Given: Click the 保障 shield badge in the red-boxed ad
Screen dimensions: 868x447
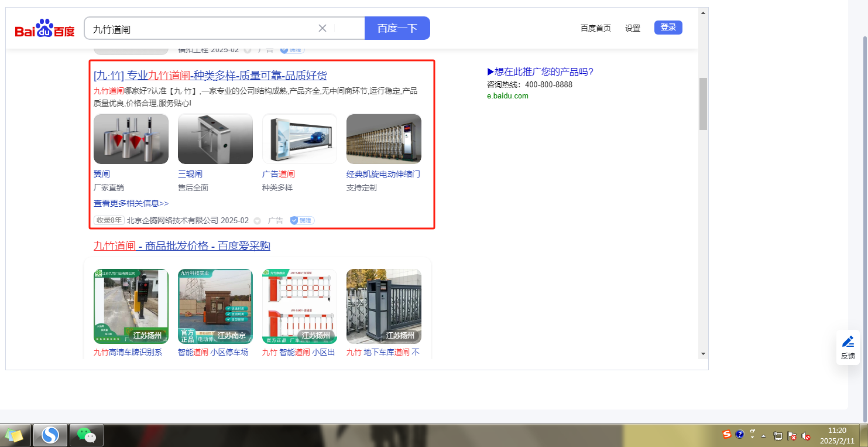Looking at the screenshot, I should pos(302,220).
